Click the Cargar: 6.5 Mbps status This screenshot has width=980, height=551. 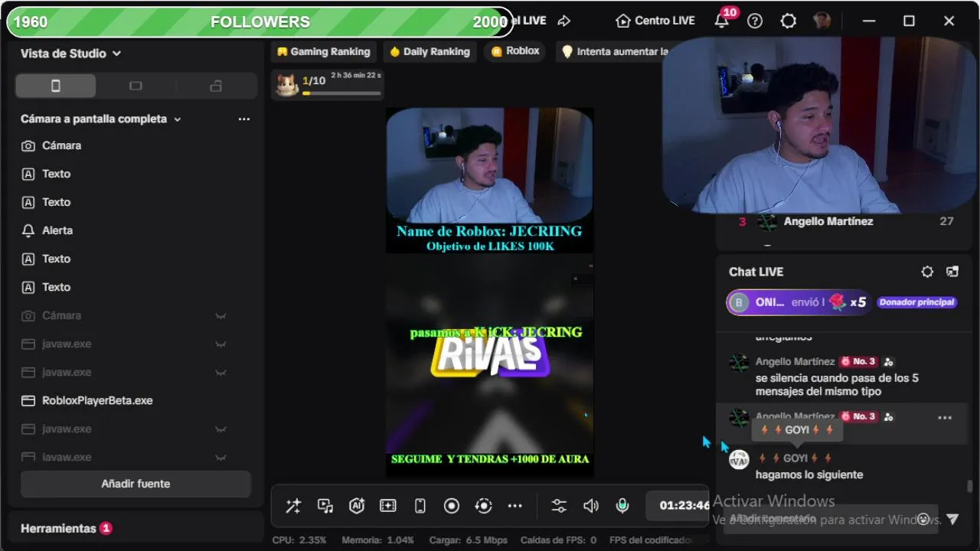click(x=468, y=540)
